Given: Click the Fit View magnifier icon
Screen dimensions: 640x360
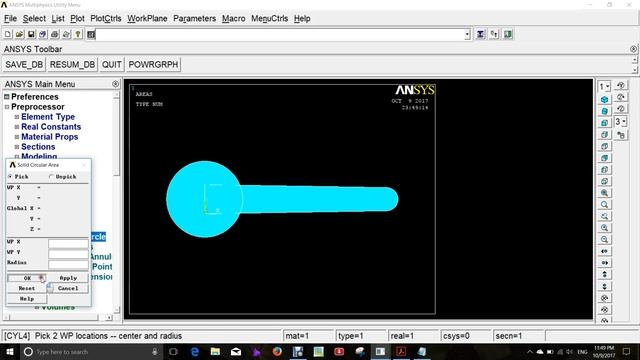Looking at the screenshot, I should (x=604, y=193).
